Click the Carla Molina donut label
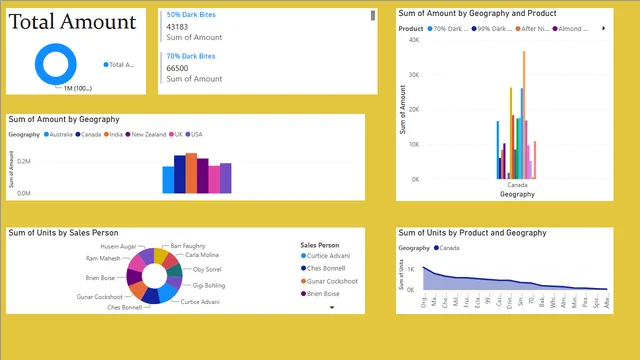The image size is (640, 360). tap(202, 255)
